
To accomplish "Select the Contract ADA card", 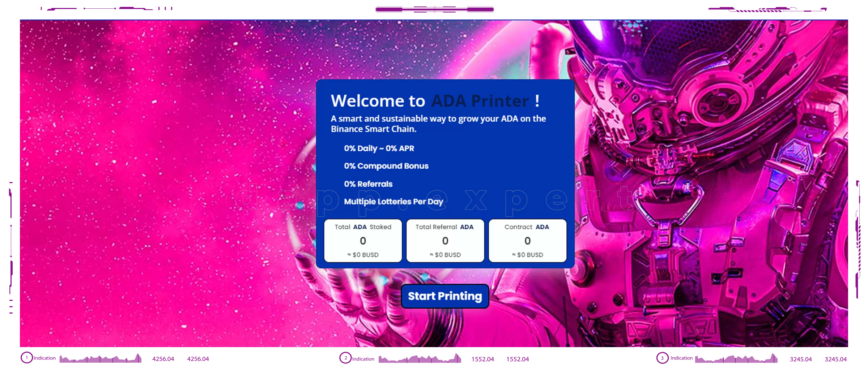I will click(527, 241).
